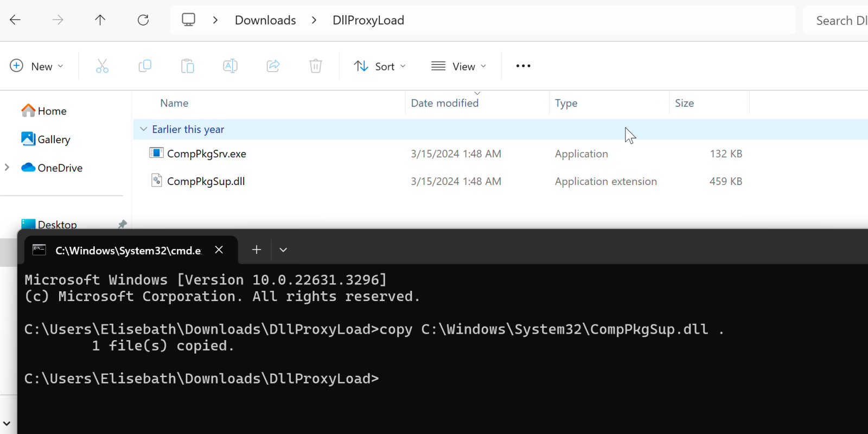Refresh the current folder view
This screenshot has width=868, height=434.
[x=143, y=20]
